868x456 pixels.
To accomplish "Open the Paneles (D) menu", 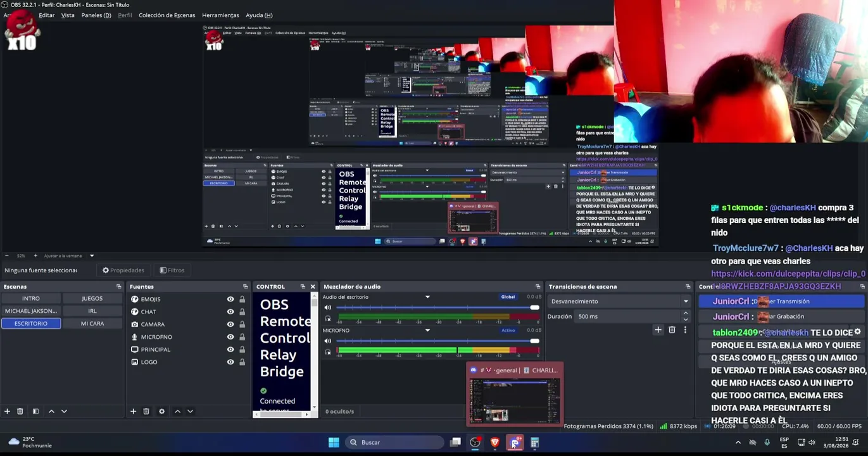I will pos(96,15).
